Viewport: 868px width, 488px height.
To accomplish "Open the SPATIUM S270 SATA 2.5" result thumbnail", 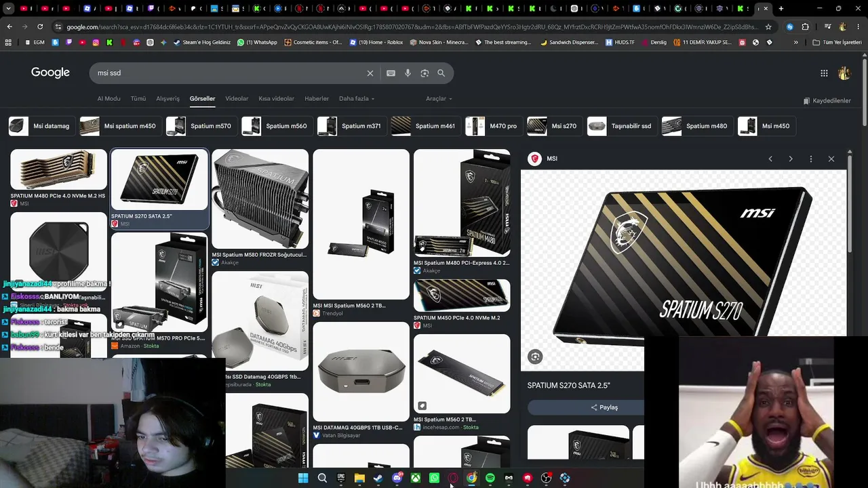I will (159, 180).
